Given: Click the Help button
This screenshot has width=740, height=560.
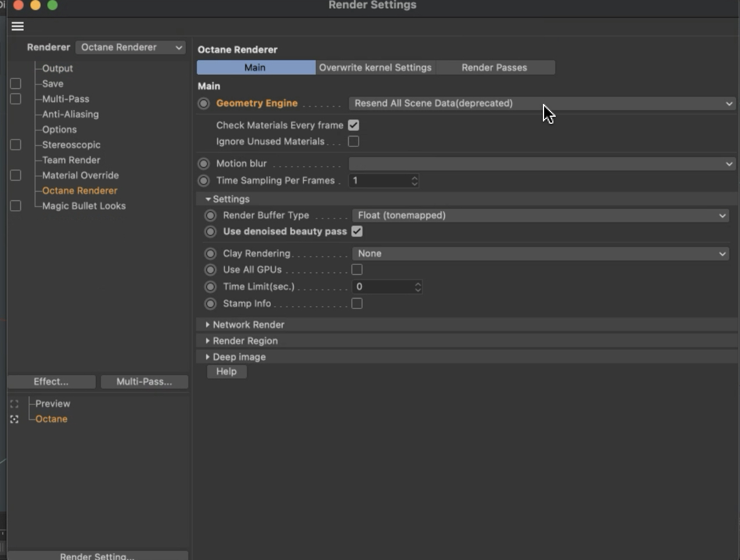Looking at the screenshot, I should pos(227,372).
